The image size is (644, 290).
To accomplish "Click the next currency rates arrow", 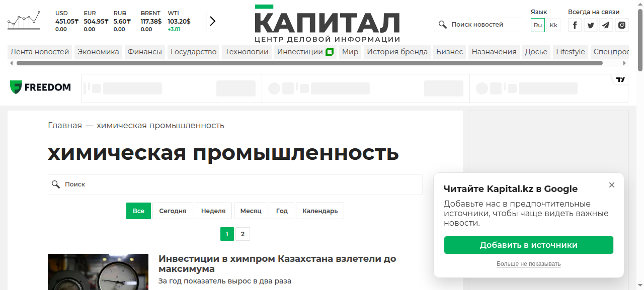I will (212, 21).
